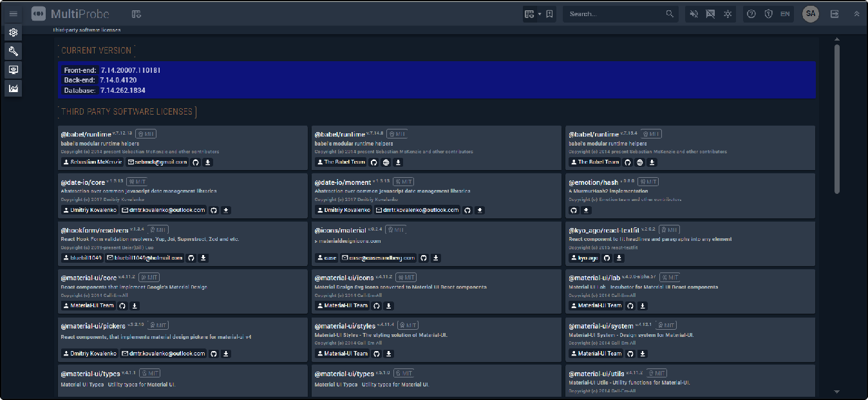
Task: Click the log out icon
Action: click(835, 14)
